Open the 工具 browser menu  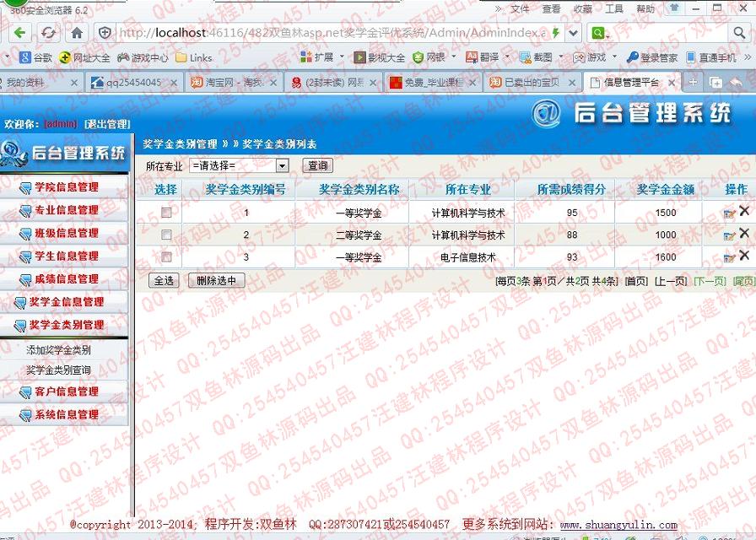pyautogui.click(x=613, y=8)
